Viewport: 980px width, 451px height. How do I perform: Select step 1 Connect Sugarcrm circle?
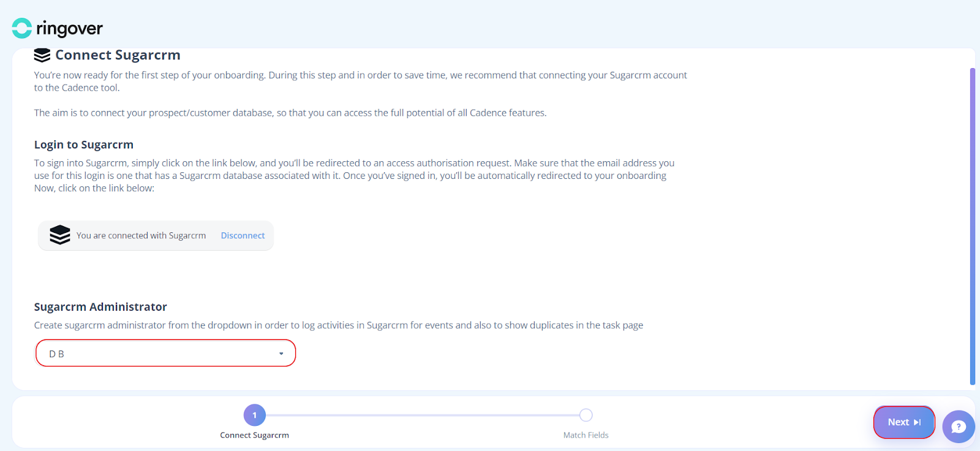tap(255, 415)
